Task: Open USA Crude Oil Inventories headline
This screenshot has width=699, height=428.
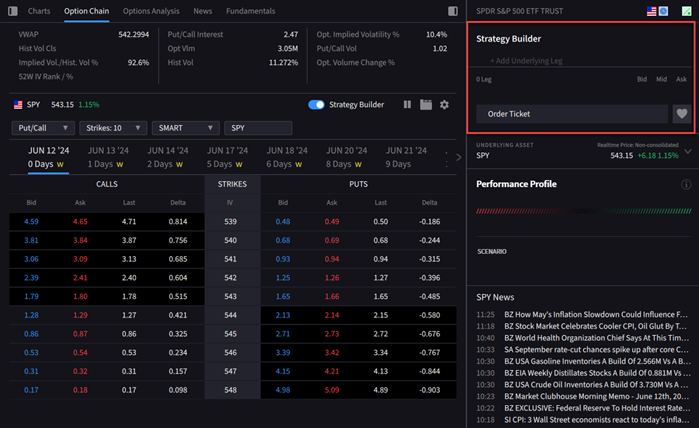Action: click(597, 384)
